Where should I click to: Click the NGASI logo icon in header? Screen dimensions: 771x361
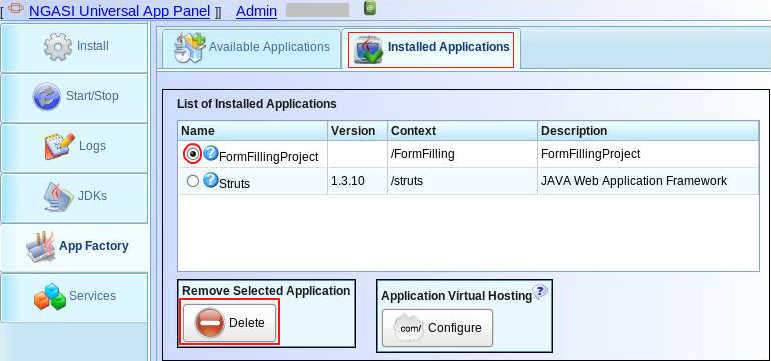tap(16, 9)
